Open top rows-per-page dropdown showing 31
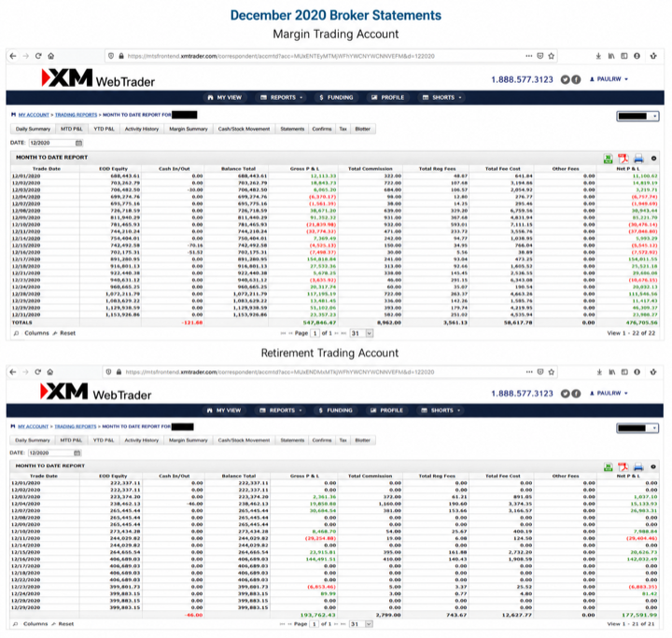672x638 pixels. 362,333
